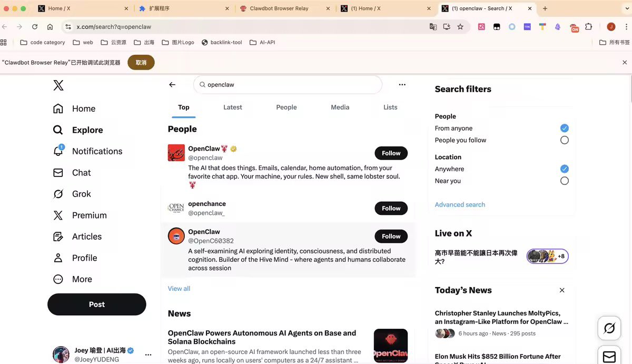The image size is (632, 364).
Task: Switch to the Top search tab
Action: pos(184,107)
